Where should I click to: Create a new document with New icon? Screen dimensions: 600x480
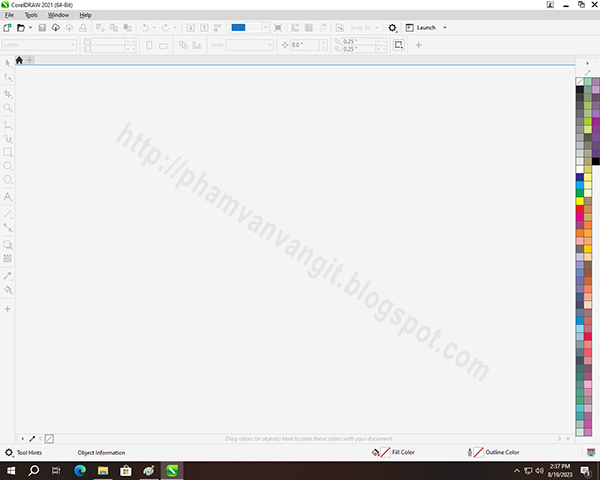7,28
